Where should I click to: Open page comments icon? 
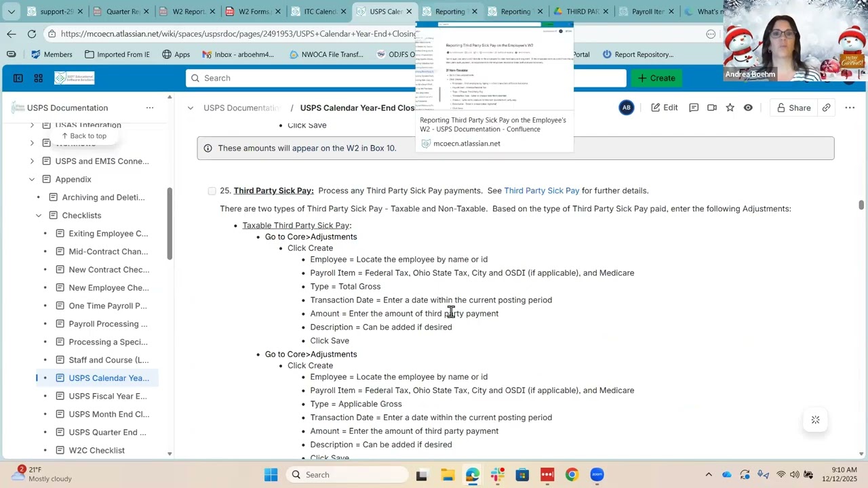694,108
